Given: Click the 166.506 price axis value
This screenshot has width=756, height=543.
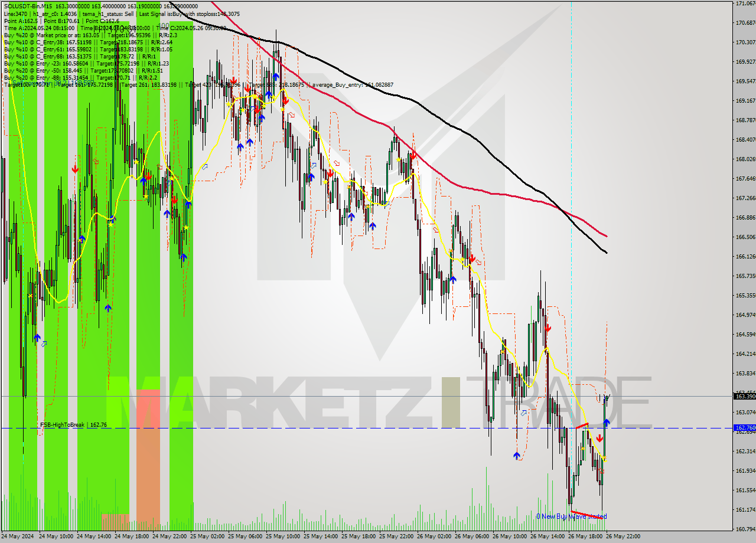Looking at the screenshot, I should tap(746, 237).
